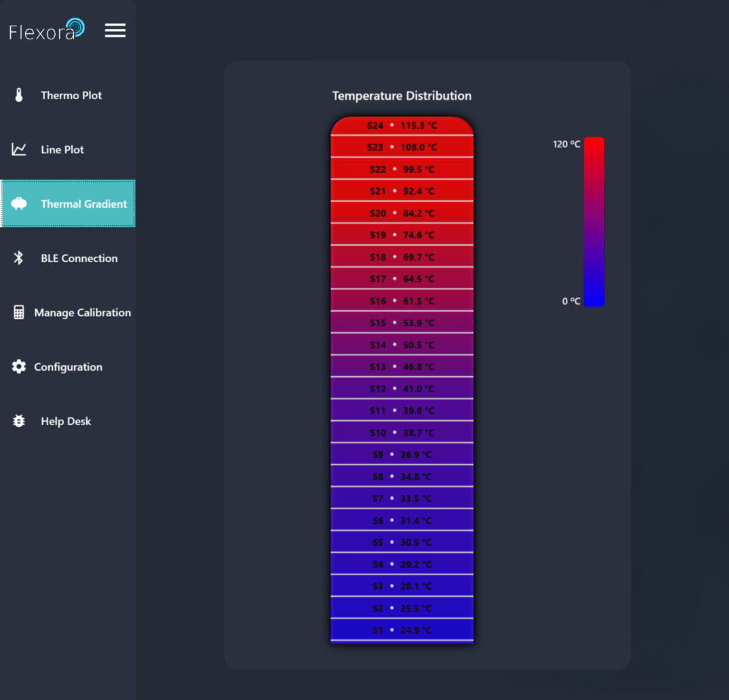
Task: Click the line chart icon
Action: coord(19,149)
